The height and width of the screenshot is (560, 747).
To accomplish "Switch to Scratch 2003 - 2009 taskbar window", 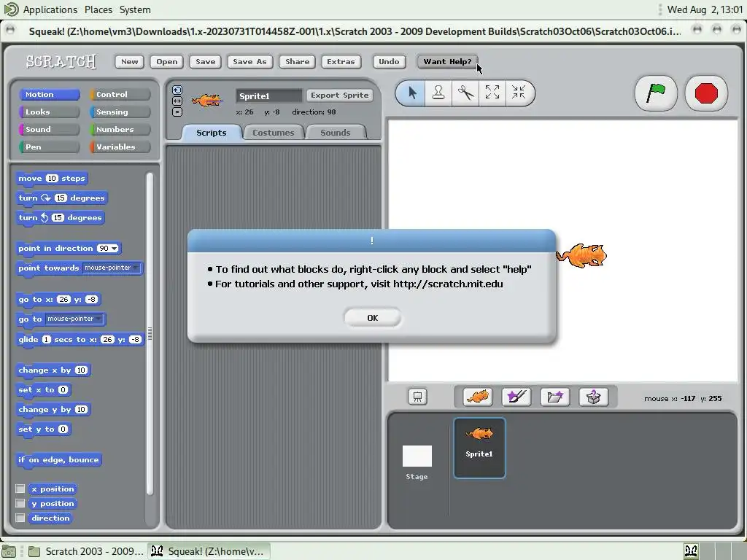I will click(x=86, y=551).
